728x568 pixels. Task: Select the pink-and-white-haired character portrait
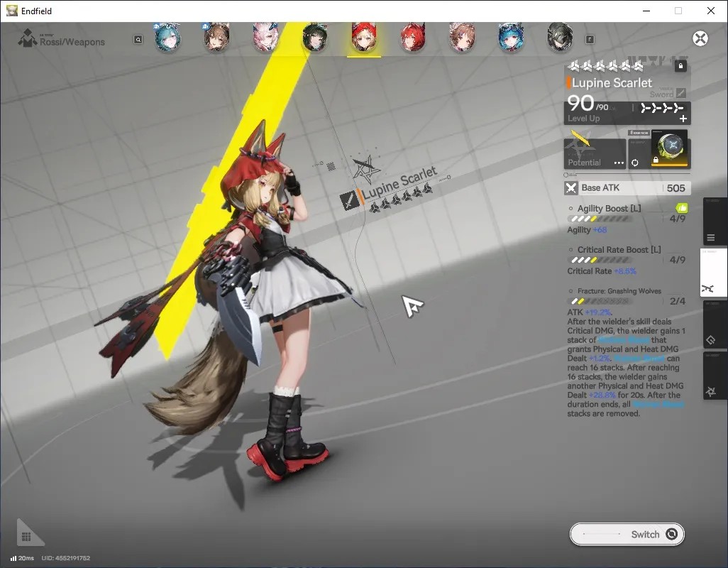coord(265,36)
